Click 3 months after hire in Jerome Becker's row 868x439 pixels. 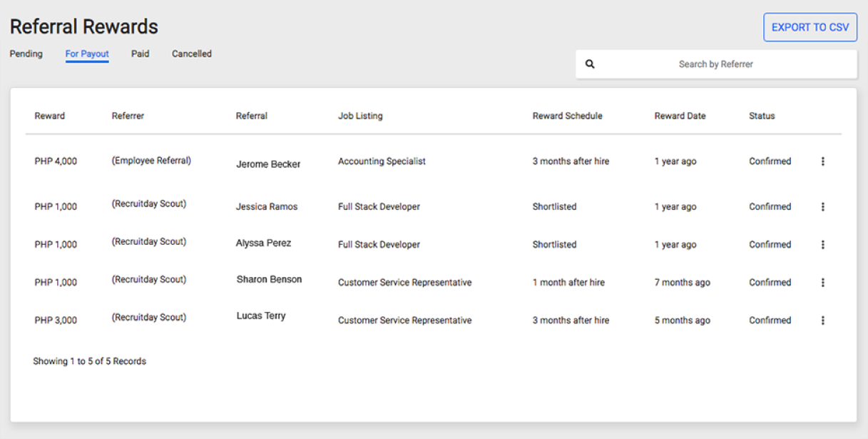point(571,161)
